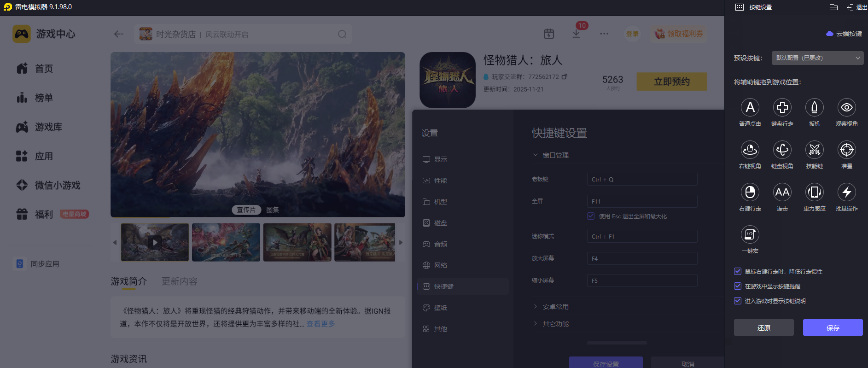The width and height of the screenshot is (868, 368).
Task: Select the 连击 AA combo icon
Action: (x=782, y=192)
